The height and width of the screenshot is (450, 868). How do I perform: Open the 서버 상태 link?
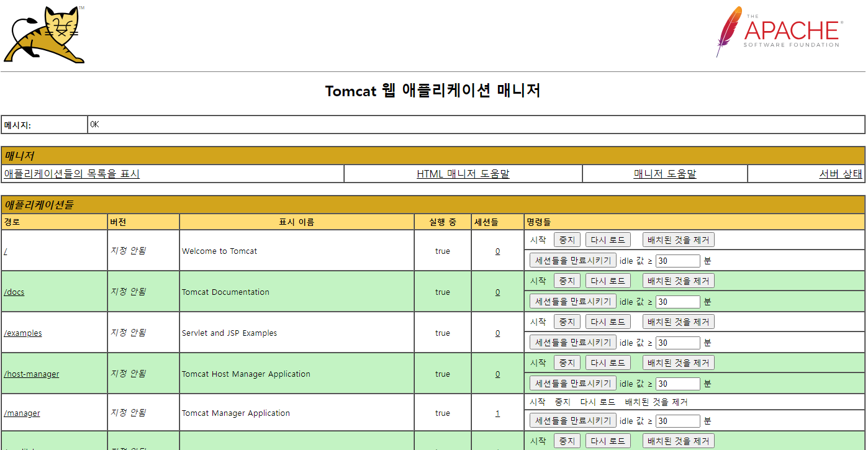click(x=841, y=174)
